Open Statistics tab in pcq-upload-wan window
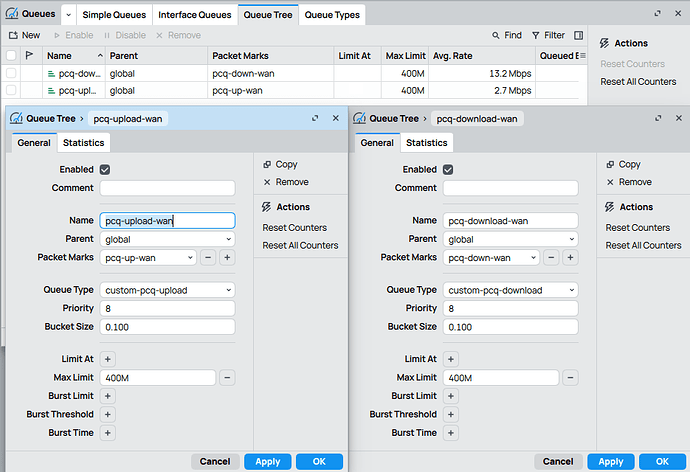 [x=83, y=143]
